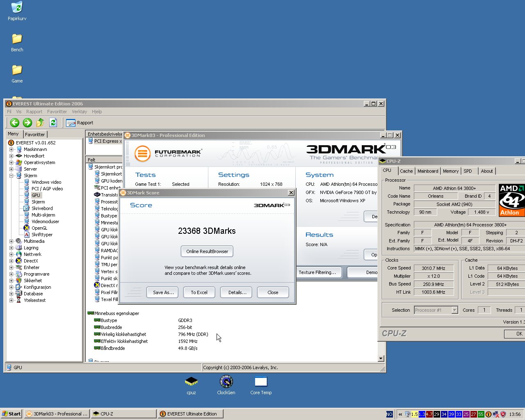Click Details in 3DMark Score dialog
Viewport: 525px width, 420px height.
[x=237, y=292]
